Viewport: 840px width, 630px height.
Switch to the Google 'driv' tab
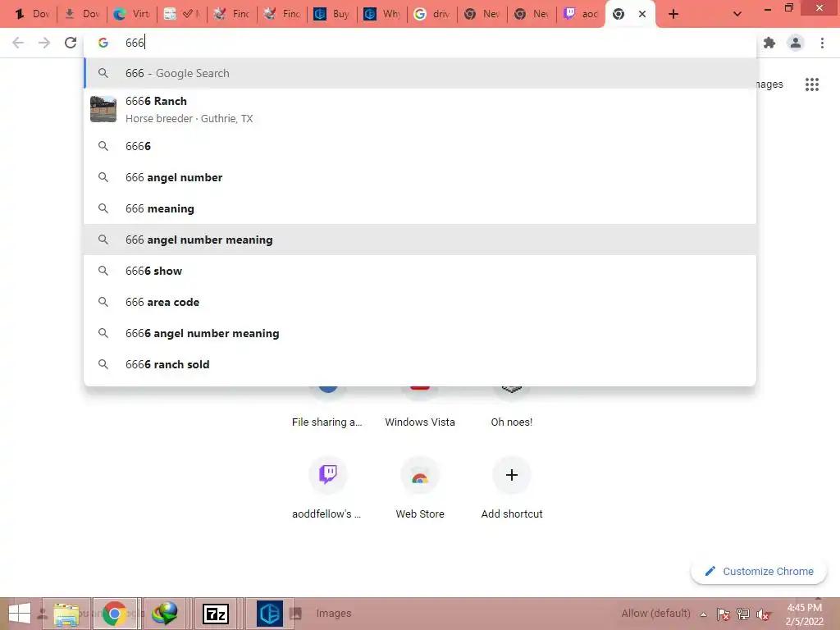(431, 14)
